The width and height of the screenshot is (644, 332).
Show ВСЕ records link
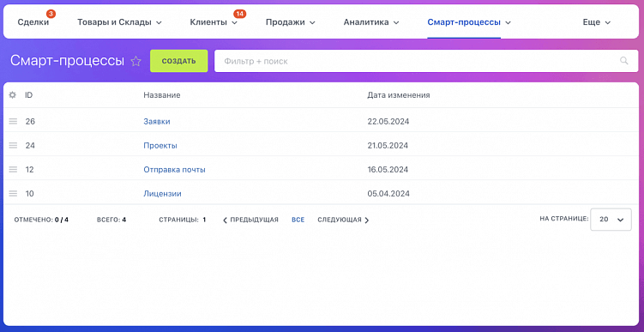coord(298,220)
